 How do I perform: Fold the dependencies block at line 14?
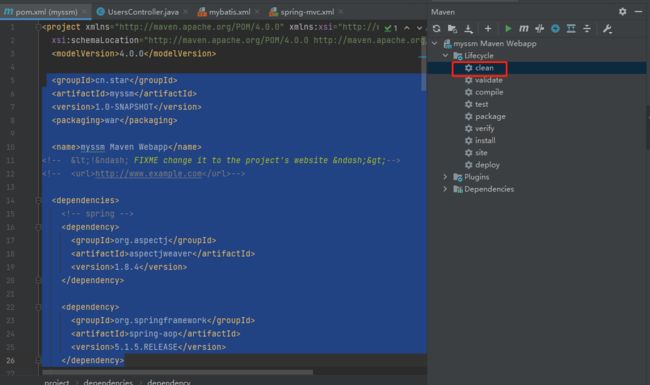38,201
